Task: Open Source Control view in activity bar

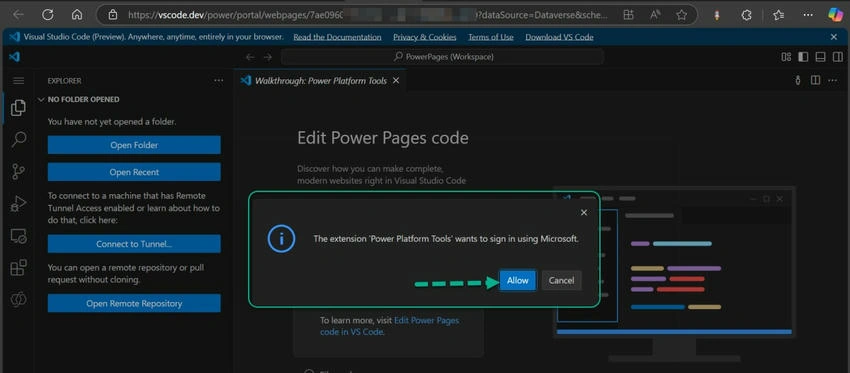Action: pos(18,172)
